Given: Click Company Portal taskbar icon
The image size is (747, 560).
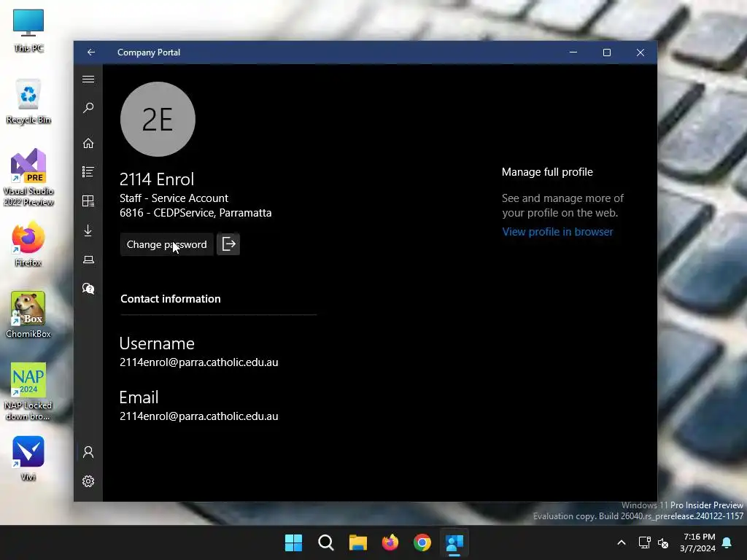Looking at the screenshot, I should pos(454,542).
